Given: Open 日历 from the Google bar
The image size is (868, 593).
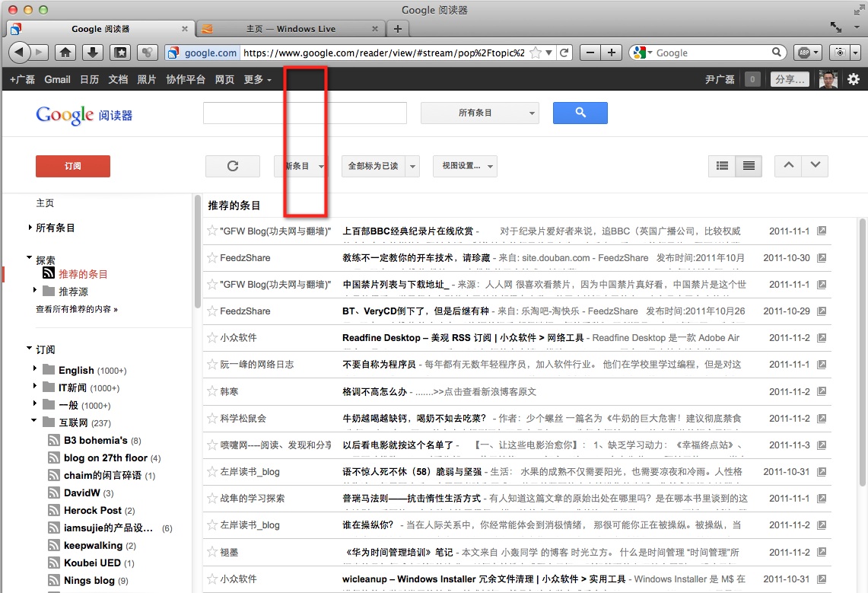Looking at the screenshot, I should click(x=89, y=79).
